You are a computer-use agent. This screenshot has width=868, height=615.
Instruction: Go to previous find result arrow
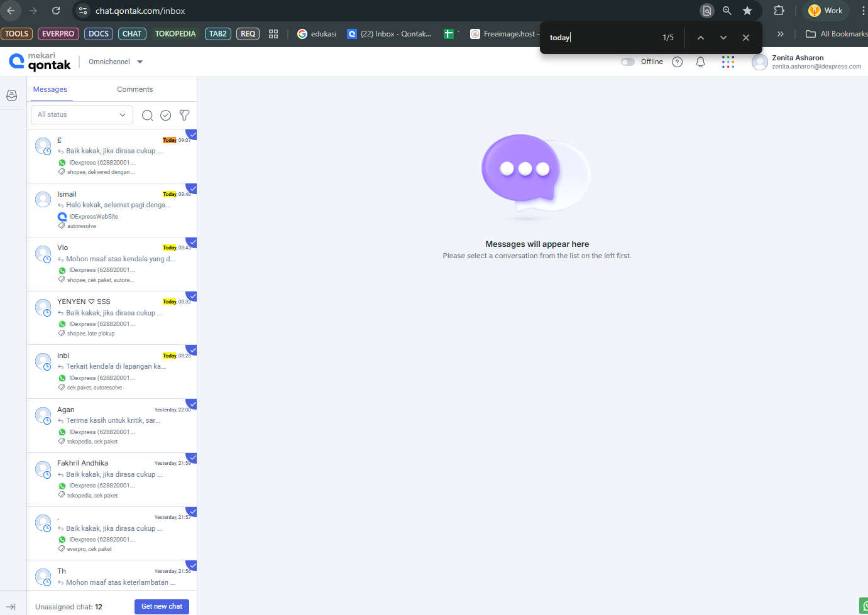pyautogui.click(x=701, y=38)
